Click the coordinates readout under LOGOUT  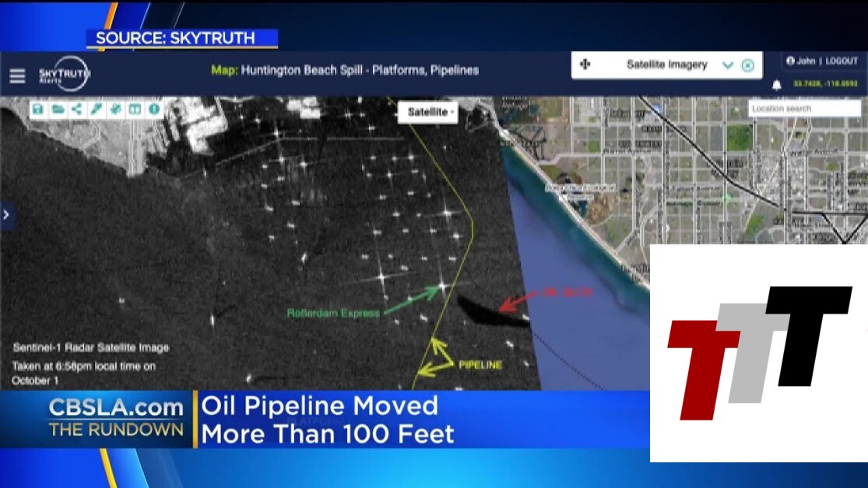tap(826, 84)
